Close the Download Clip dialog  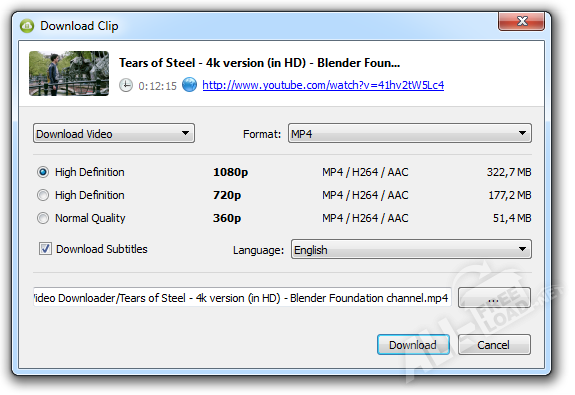[x=521, y=21]
